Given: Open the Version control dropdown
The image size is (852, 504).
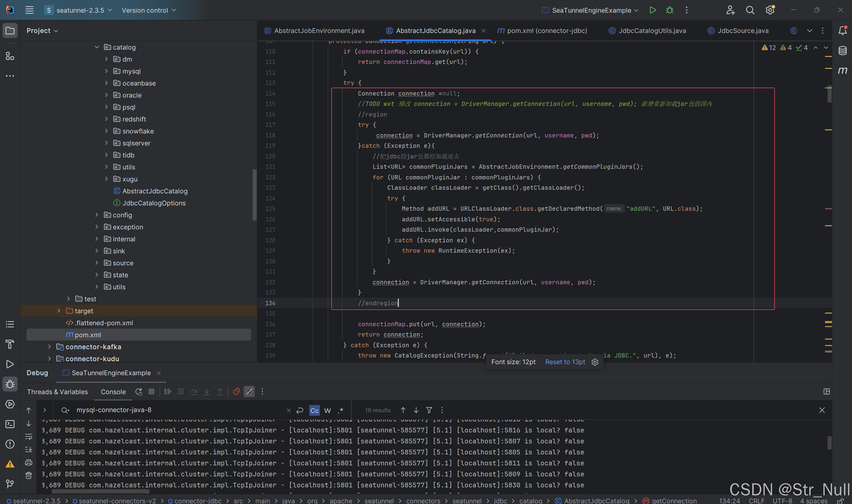Looking at the screenshot, I should (x=149, y=10).
